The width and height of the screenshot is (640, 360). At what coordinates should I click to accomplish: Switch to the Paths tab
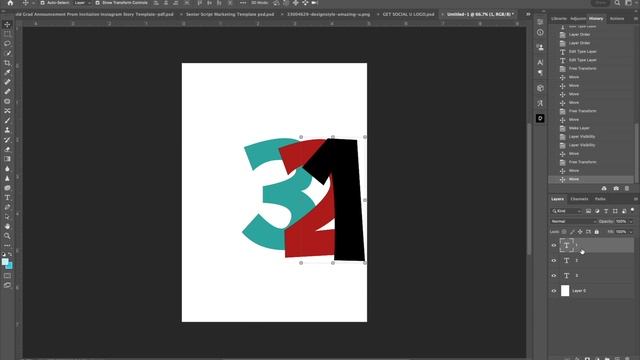click(600, 199)
